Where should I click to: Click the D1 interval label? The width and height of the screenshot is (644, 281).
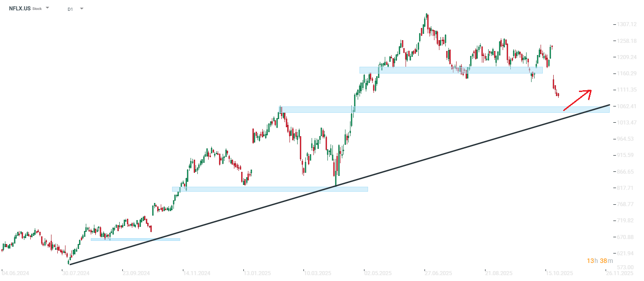coord(70,9)
